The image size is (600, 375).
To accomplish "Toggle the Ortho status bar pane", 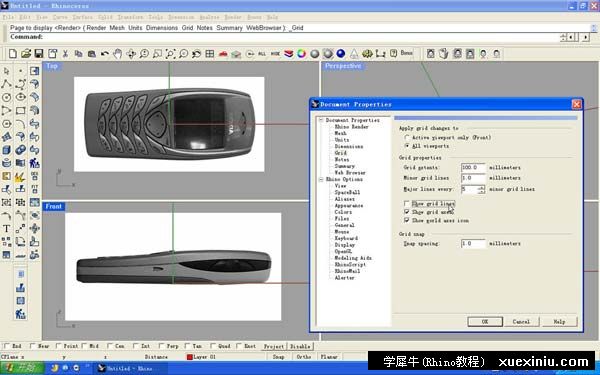I will (x=303, y=357).
